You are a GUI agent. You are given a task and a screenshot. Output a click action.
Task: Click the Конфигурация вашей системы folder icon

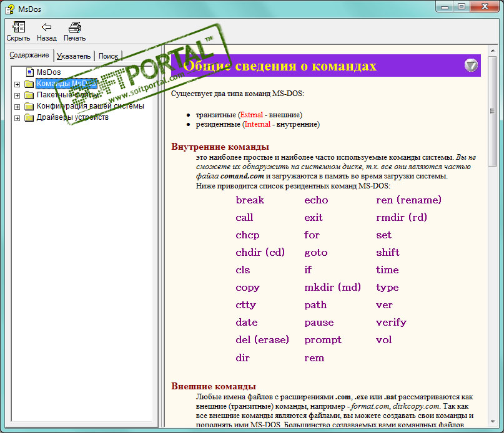pos(29,106)
